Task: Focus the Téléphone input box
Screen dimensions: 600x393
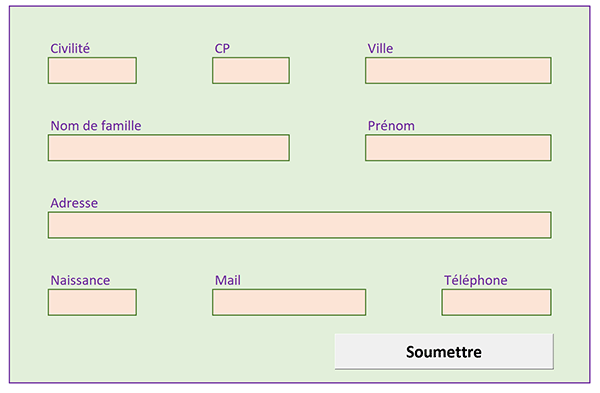Action: point(496,302)
